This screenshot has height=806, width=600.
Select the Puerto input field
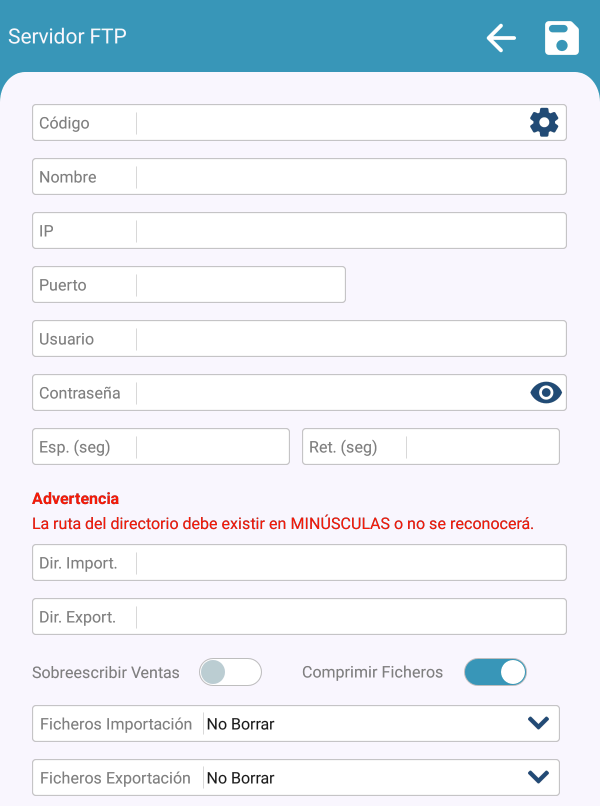(x=240, y=285)
